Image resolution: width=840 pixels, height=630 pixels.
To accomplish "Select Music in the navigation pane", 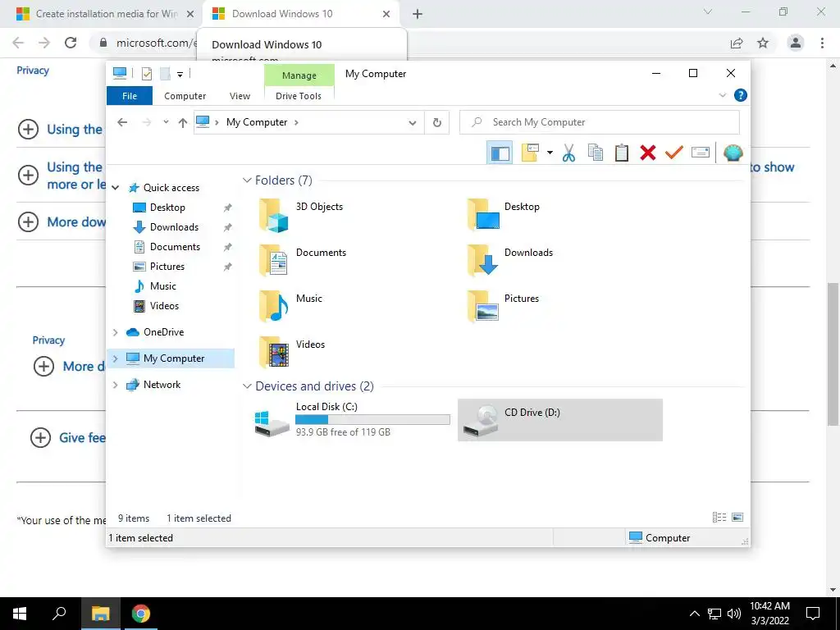I will point(163,286).
